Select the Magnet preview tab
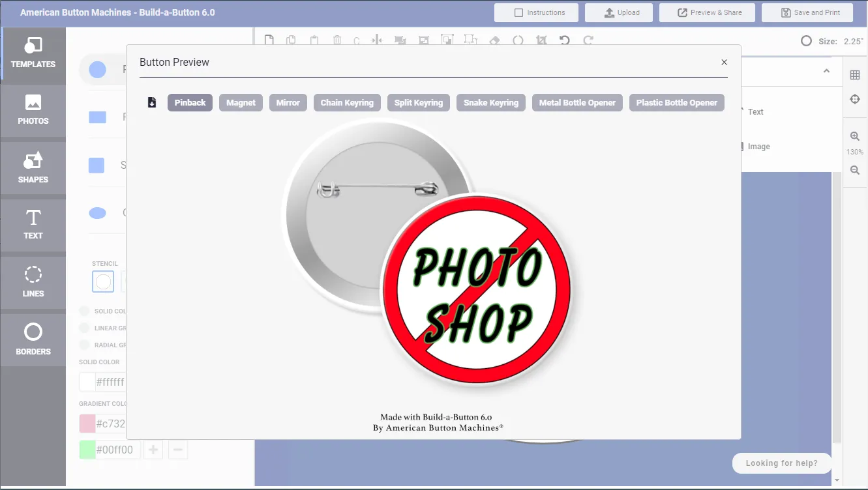 point(241,103)
